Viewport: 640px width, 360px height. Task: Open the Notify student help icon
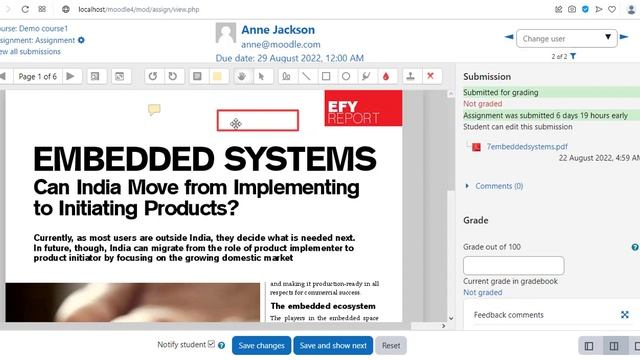point(221,345)
